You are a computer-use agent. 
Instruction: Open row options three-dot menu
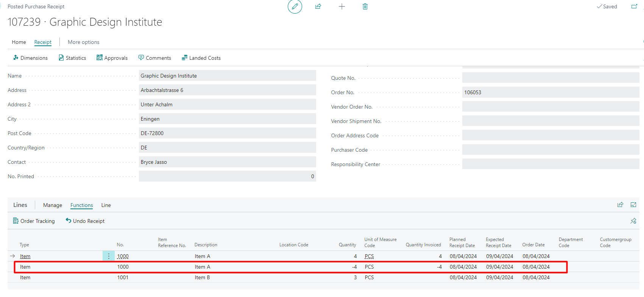point(109,256)
